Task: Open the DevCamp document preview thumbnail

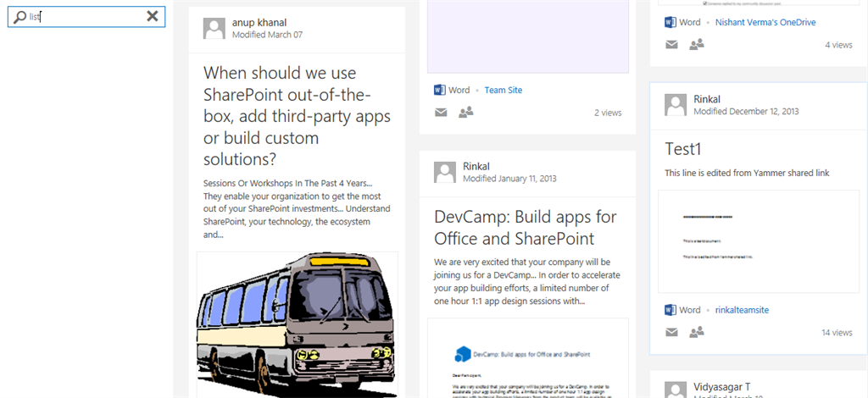Action: point(527,357)
